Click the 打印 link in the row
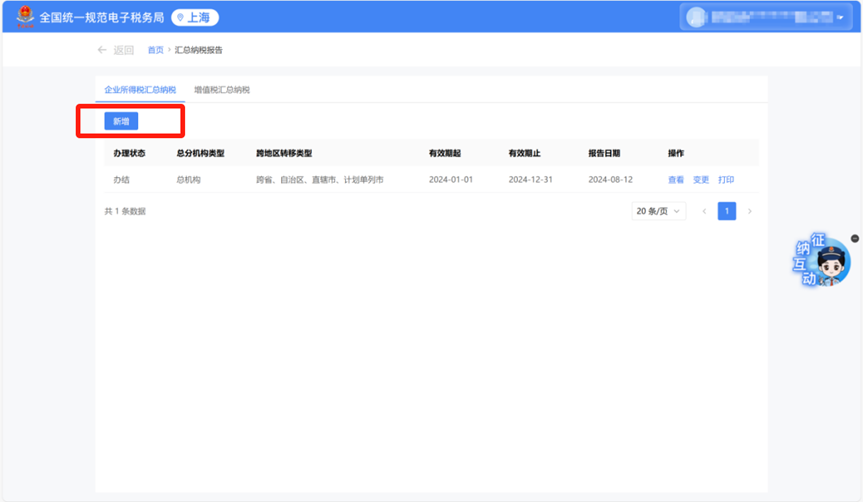 click(726, 180)
